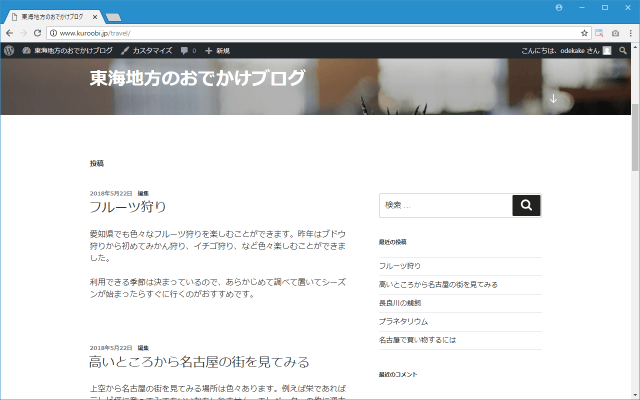Image resolution: width=640 pixels, height=400 pixels.
Task: Open the comments bubble in admin bar
Action: (x=188, y=51)
